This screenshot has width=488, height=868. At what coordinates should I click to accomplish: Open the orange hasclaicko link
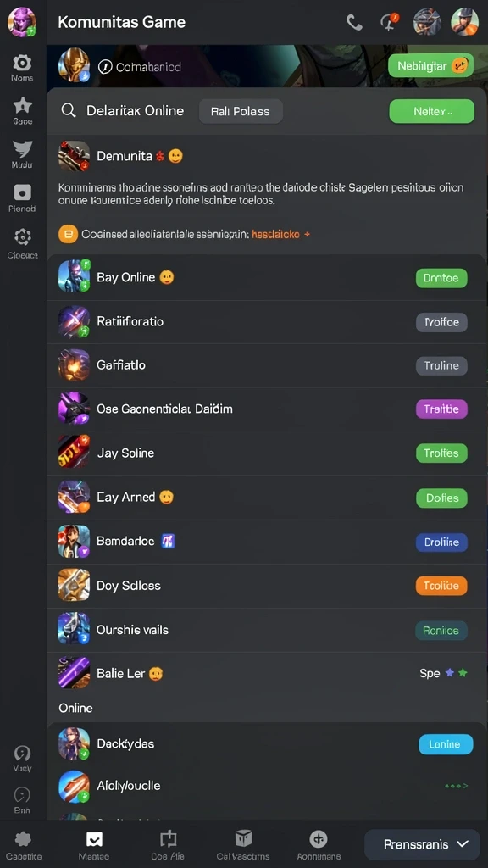pos(275,234)
